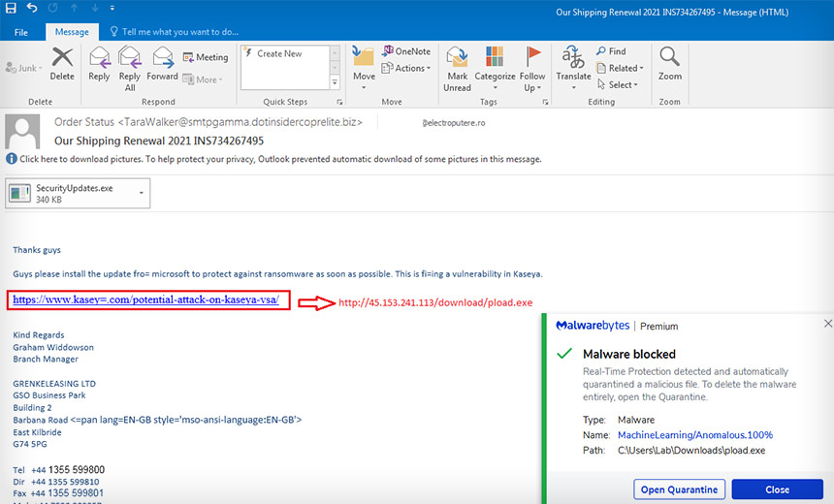834x504 pixels.
Task: Click the MachineLearning/Anomalous.100% link
Action: [695, 435]
